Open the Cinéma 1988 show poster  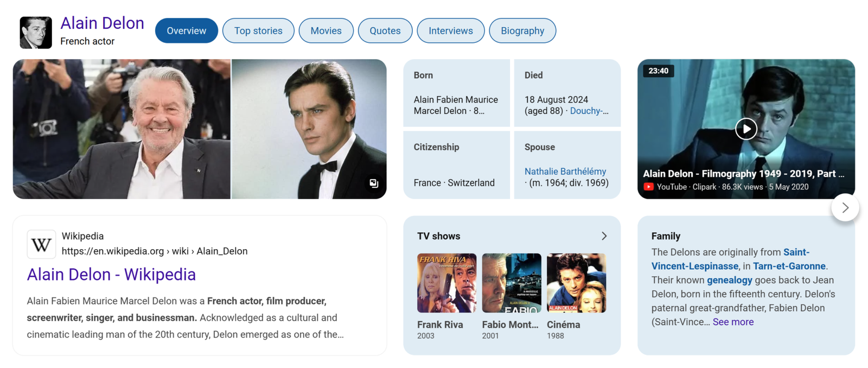[576, 283]
